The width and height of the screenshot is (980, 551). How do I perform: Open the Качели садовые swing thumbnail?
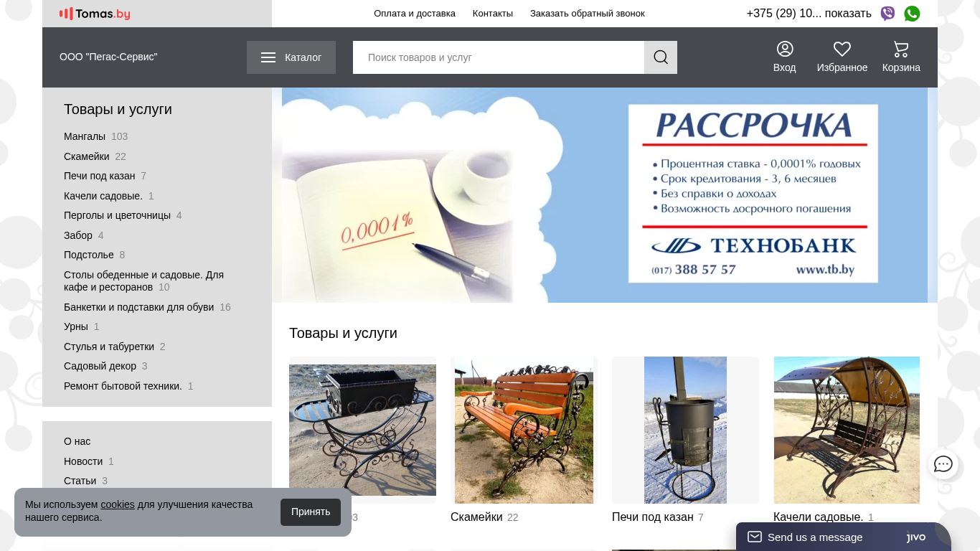tap(847, 430)
